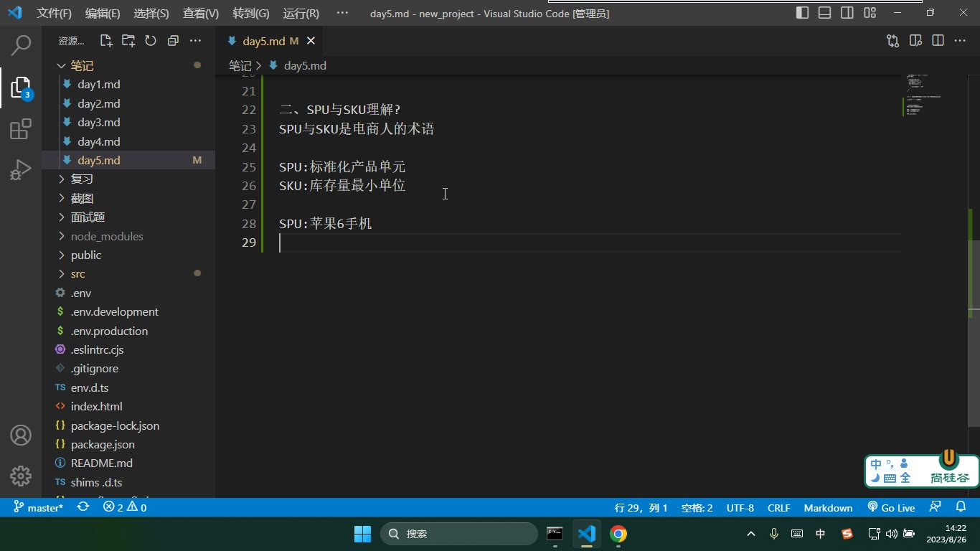
Task: Expand the 截图 folder
Action: click(128, 198)
